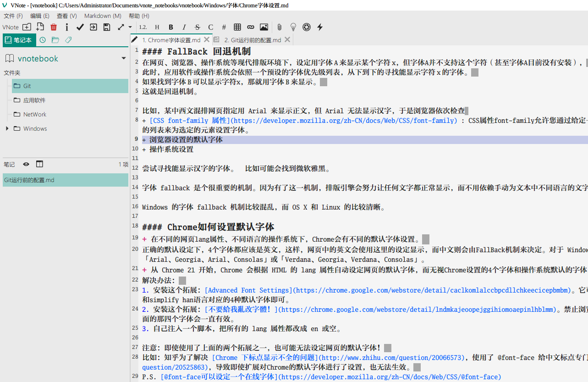
Task: Expand the Windows folder arrow
Action: tap(7, 128)
